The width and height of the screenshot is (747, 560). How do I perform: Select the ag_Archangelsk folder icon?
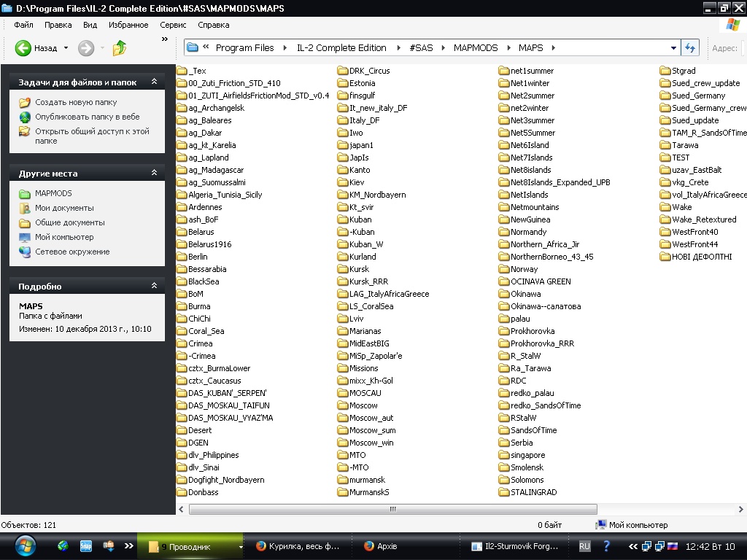[182, 108]
